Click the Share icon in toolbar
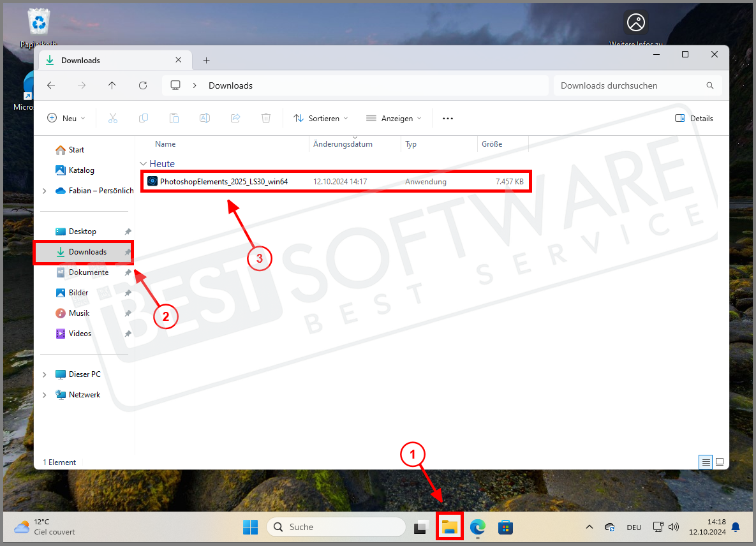Viewport: 756px width, 546px height. click(x=235, y=118)
